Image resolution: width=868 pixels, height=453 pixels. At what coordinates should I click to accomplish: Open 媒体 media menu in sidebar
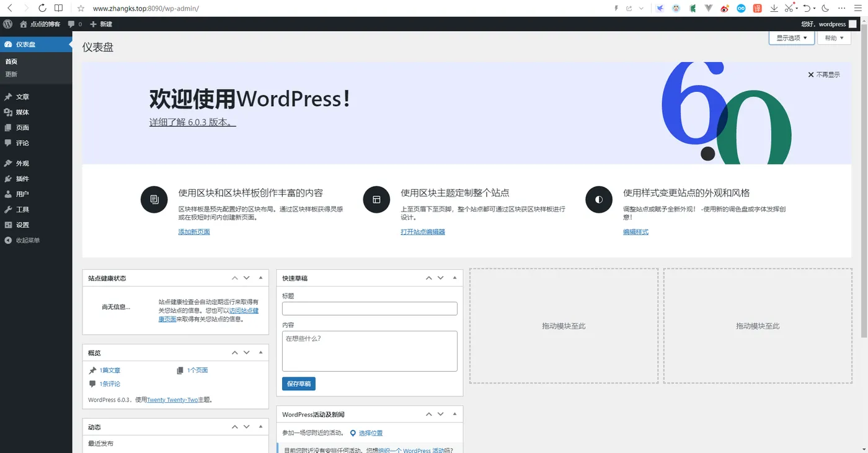36,112
